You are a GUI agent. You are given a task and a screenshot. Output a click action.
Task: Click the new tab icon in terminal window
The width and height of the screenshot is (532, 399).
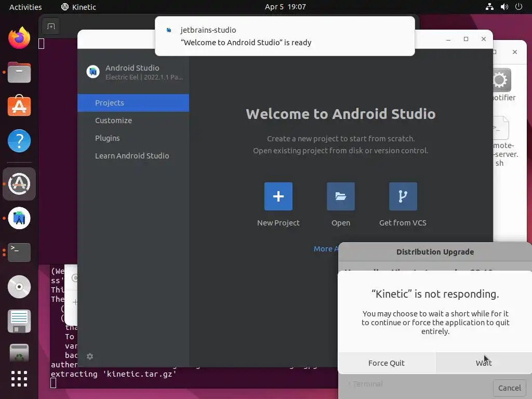[x=51, y=26]
